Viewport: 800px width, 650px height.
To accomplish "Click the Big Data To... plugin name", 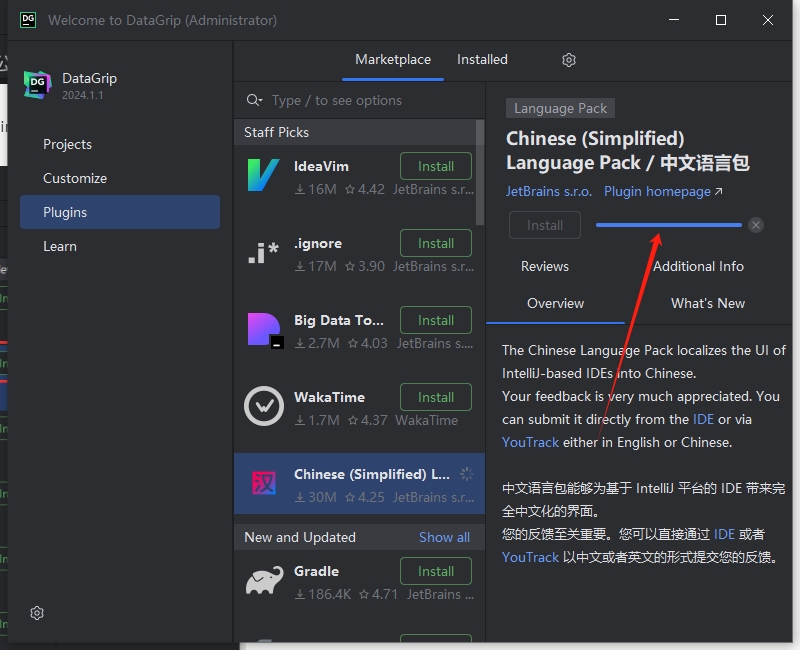I will coord(338,320).
